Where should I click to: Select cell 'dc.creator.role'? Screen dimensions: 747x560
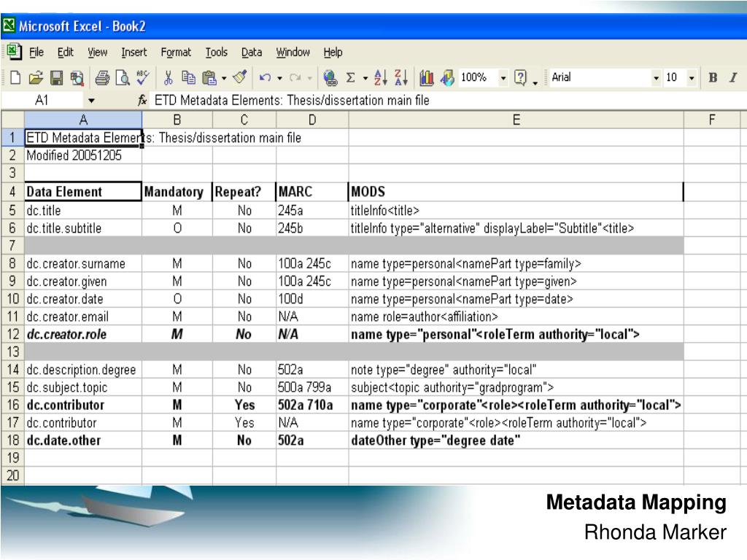pyautogui.click(x=83, y=334)
